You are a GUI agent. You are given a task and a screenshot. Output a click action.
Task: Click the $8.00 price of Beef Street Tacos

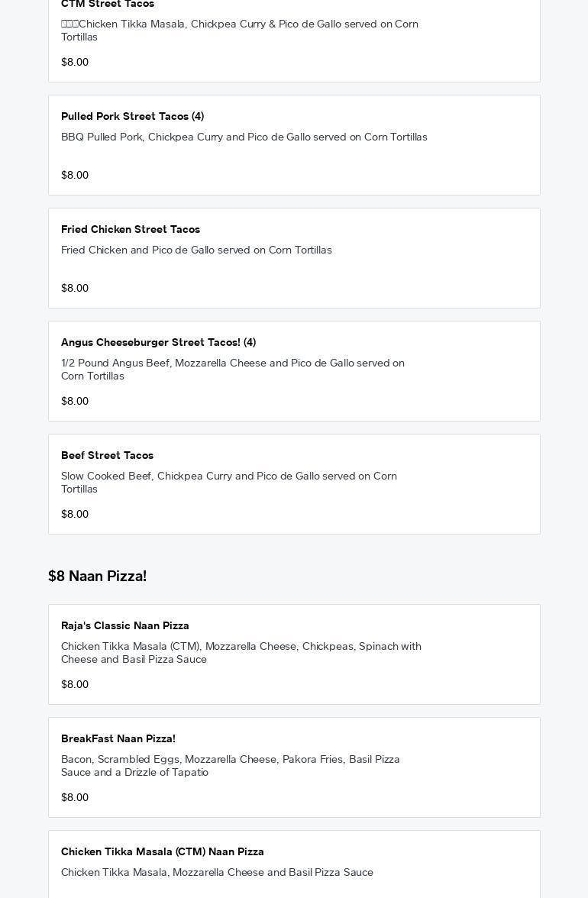pos(75,515)
